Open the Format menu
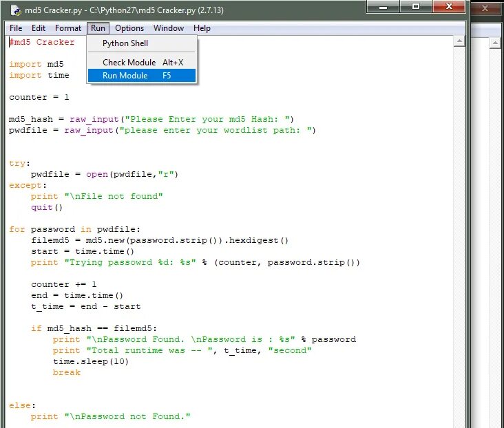The height and width of the screenshot is (428, 504). pos(68,28)
